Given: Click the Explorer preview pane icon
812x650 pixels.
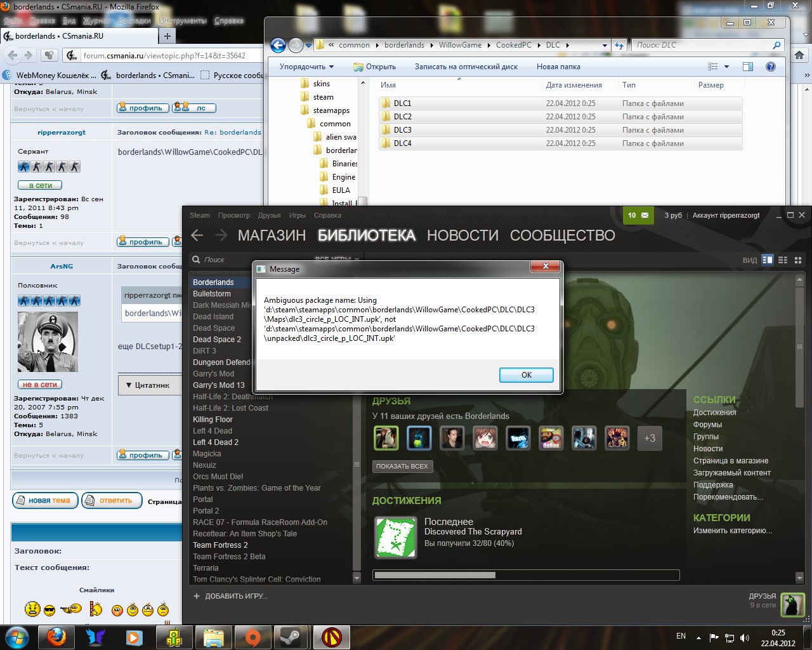Looking at the screenshot, I should point(748,67).
